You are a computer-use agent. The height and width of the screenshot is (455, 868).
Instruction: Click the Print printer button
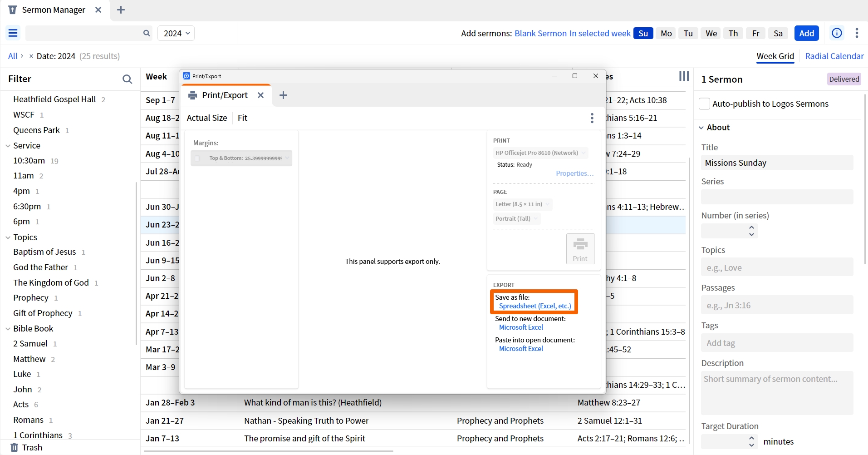pyautogui.click(x=580, y=249)
